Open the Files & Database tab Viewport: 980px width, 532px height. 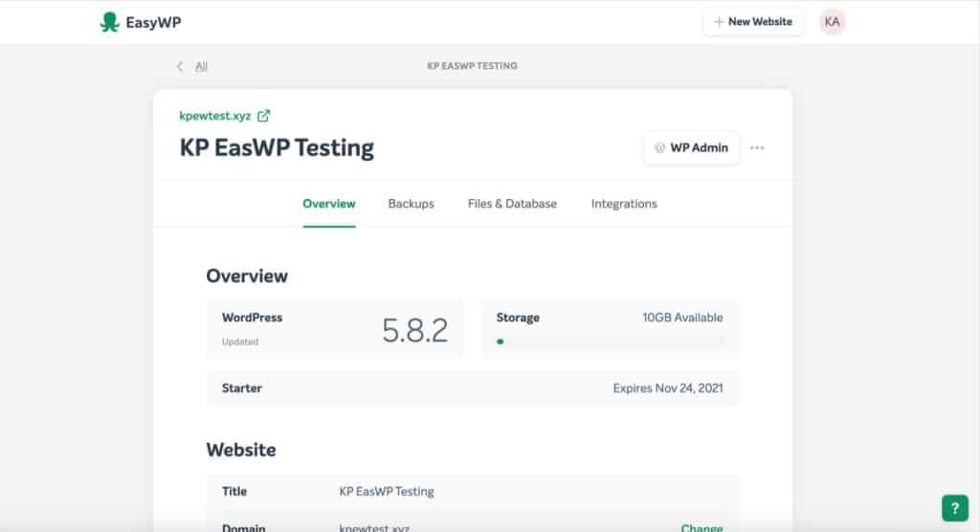tap(512, 204)
